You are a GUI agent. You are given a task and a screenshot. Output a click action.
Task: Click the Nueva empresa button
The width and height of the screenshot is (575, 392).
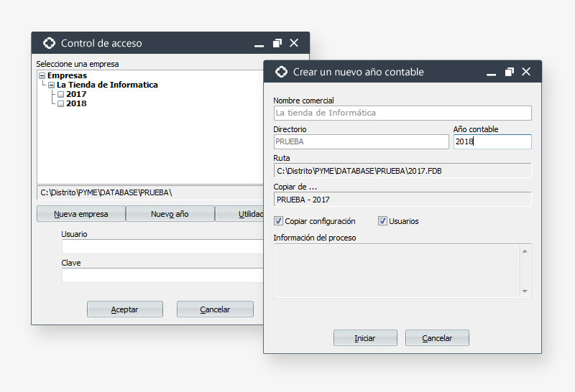pyautogui.click(x=81, y=214)
